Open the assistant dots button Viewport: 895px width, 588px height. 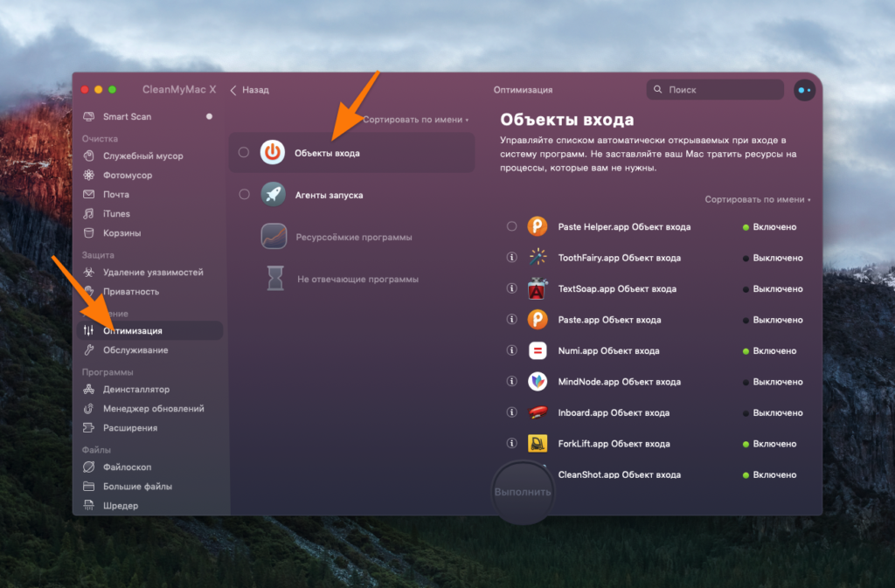tap(804, 90)
